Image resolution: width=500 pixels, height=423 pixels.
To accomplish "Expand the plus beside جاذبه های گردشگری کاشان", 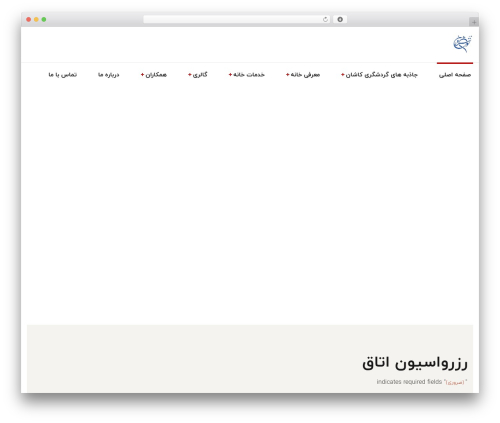I will 342,75.
